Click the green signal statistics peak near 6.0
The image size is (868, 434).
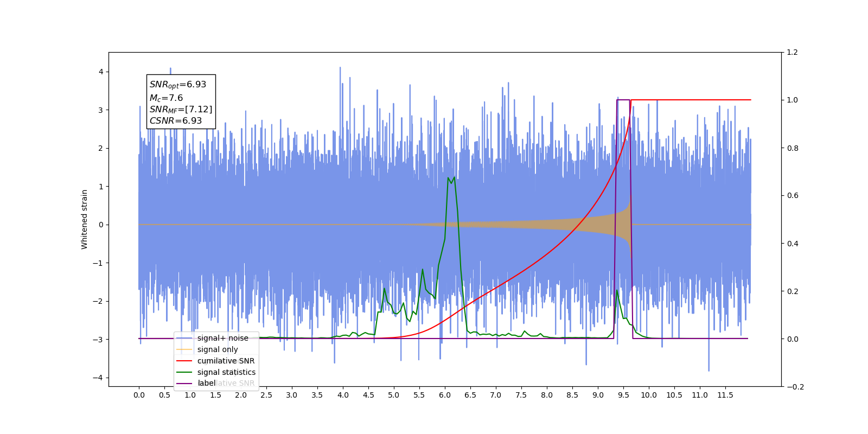(451, 179)
